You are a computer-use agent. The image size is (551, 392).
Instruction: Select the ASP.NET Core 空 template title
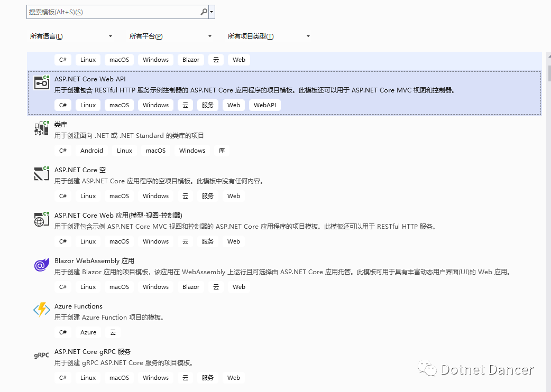pyautogui.click(x=80, y=170)
